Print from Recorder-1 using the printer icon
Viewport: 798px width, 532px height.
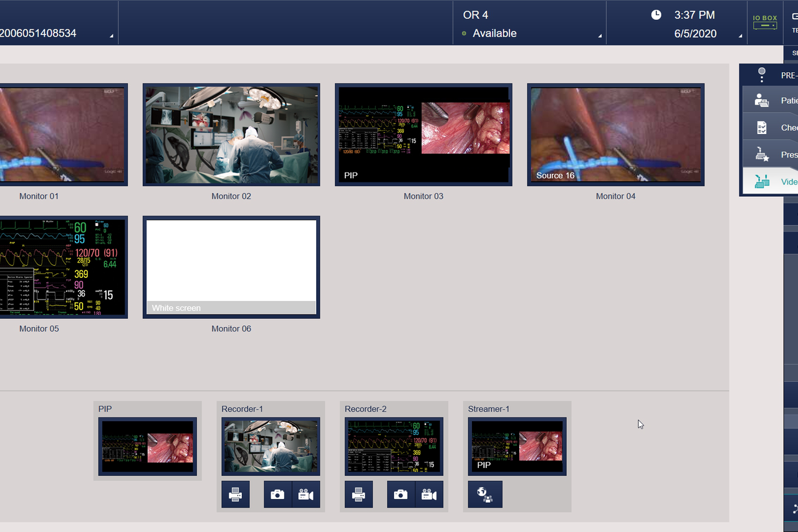235,494
